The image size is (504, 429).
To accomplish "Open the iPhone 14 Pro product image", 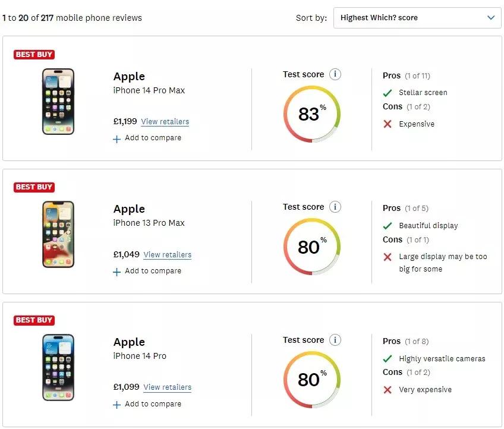I will click(x=58, y=367).
